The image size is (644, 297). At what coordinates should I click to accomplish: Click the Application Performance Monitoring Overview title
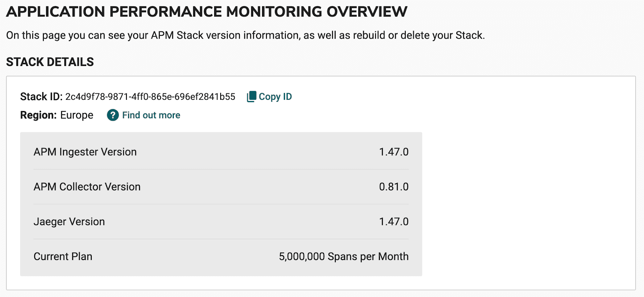[x=206, y=11]
